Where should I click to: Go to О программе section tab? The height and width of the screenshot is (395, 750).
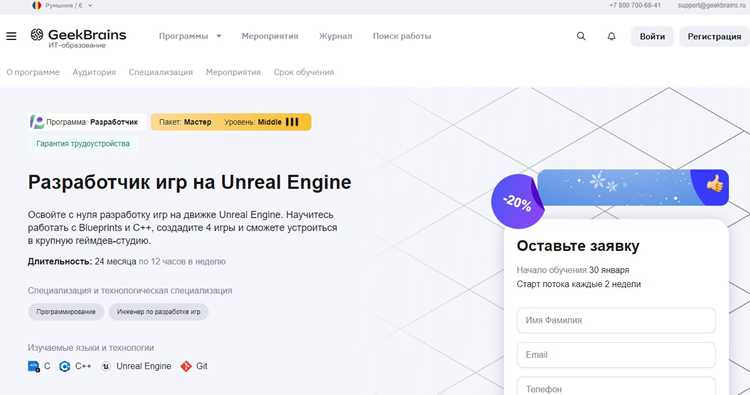click(x=33, y=72)
